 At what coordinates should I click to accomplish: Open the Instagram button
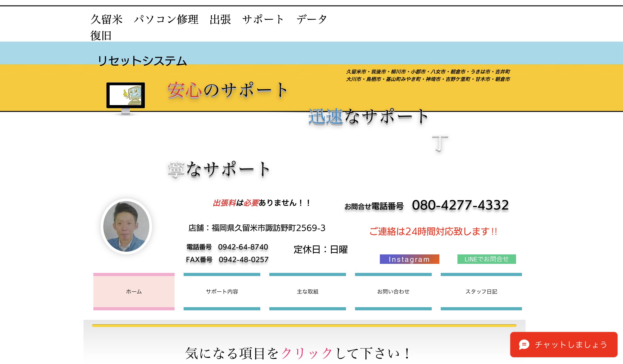pyautogui.click(x=409, y=259)
